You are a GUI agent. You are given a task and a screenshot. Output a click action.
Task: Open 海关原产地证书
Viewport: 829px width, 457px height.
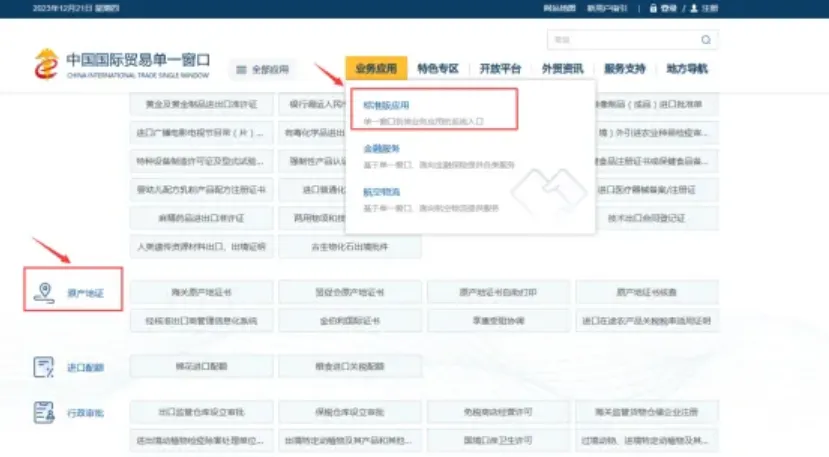[201, 292]
